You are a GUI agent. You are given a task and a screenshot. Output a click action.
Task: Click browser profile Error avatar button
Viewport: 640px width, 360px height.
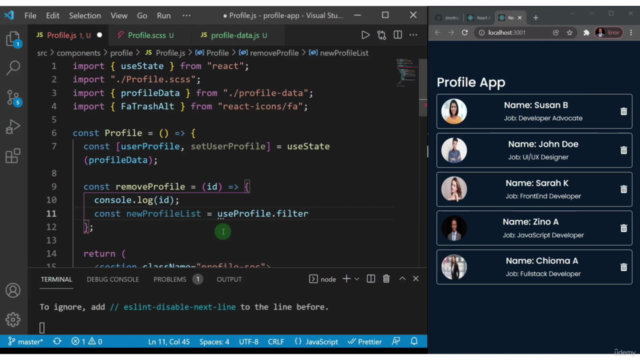pyautogui.click(x=609, y=33)
